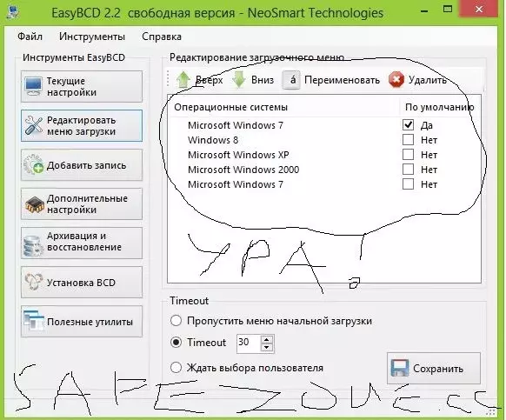Set Windows 8 as default checkbox
506x420 pixels.
click(x=408, y=139)
